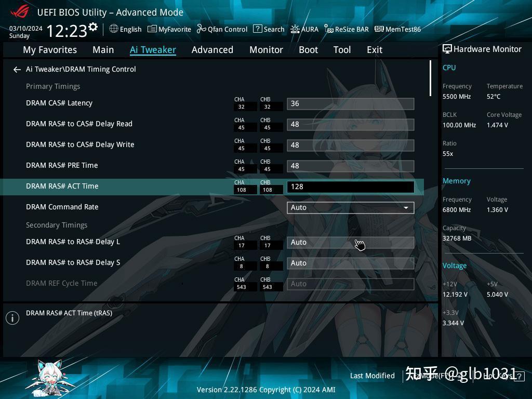Click Memory frequency 6800 MHz value
This screenshot has height=399, width=532.
[x=457, y=210]
